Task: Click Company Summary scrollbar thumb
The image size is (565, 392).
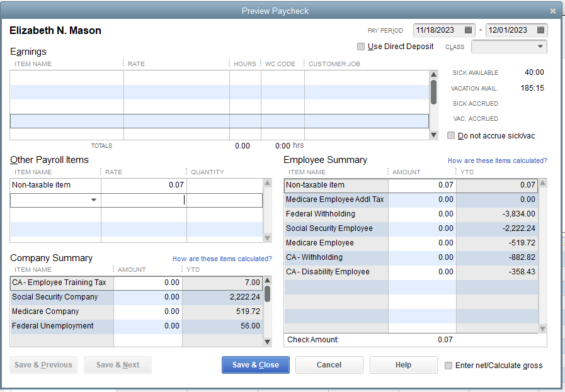Action: coord(267,293)
